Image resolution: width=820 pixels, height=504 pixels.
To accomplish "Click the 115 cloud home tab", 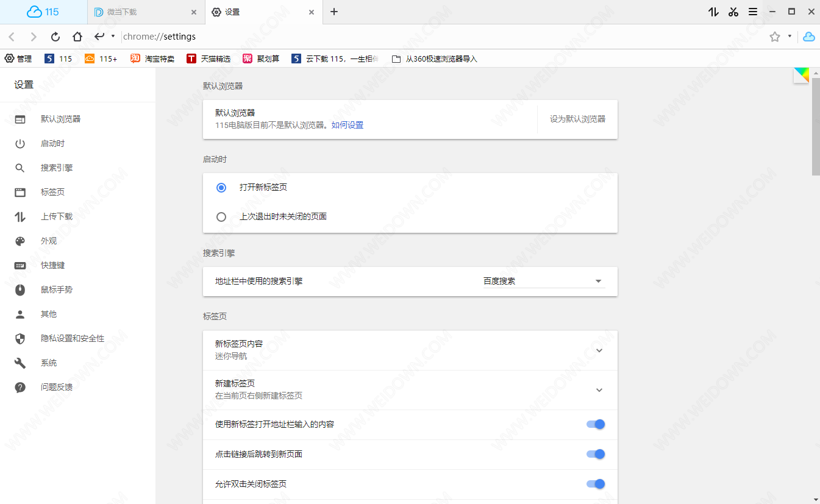I will click(43, 12).
